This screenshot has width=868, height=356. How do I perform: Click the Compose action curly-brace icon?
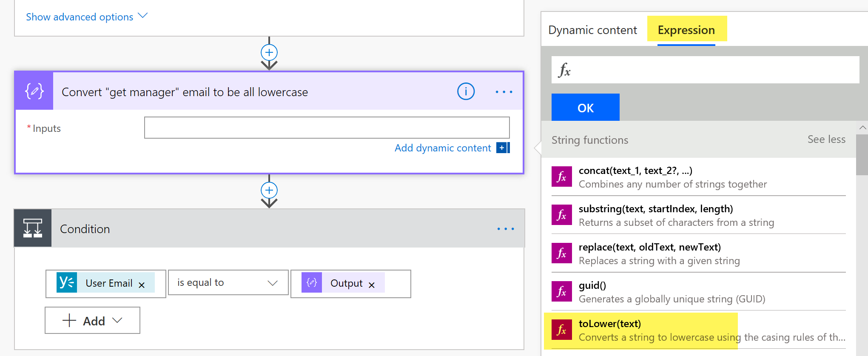tap(34, 91)
